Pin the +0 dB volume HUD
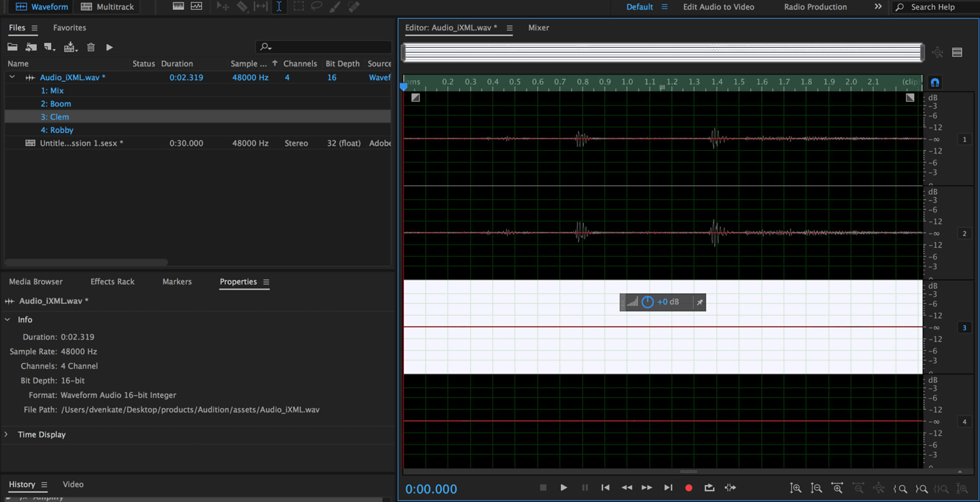The image size is (980, 502). click(699, 302)
